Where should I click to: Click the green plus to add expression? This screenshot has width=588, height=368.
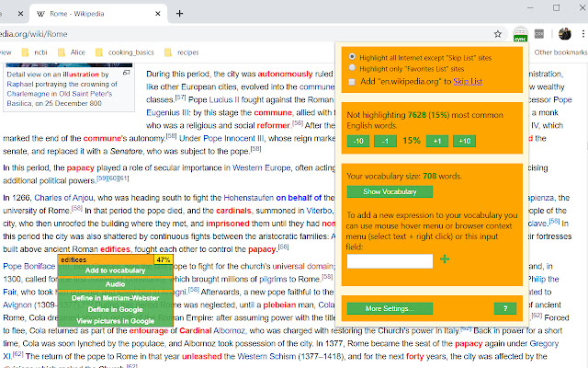(445, 259)
